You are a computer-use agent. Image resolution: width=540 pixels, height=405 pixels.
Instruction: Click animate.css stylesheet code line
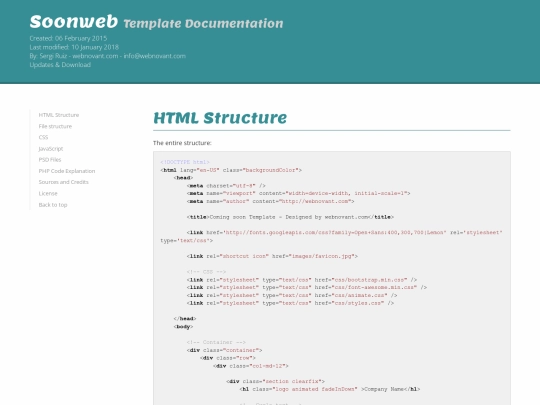292,295
